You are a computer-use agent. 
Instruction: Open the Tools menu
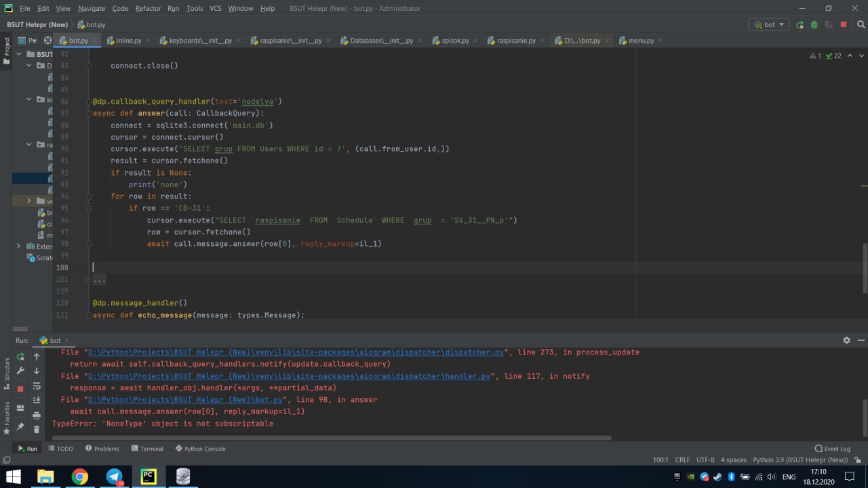click(x=195, y=8)
